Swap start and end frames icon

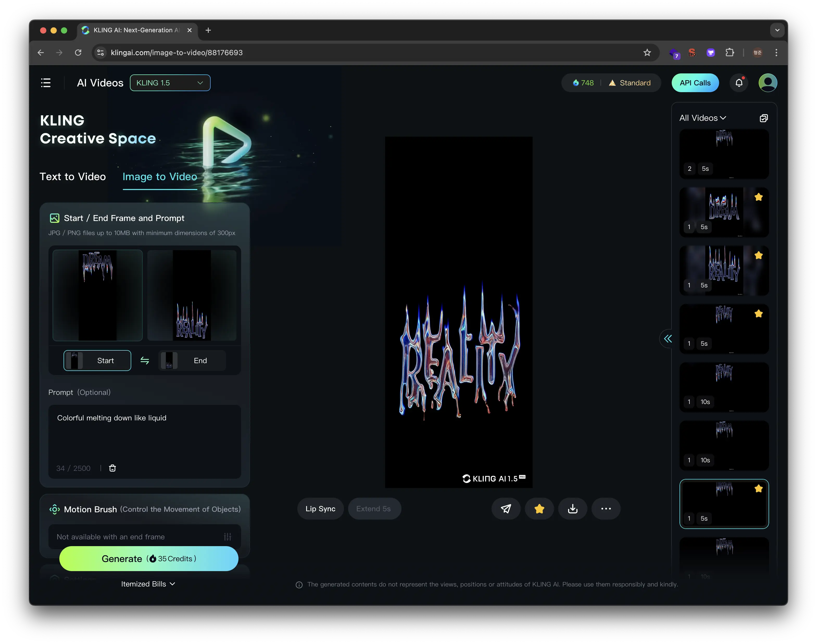click(144, 361)
